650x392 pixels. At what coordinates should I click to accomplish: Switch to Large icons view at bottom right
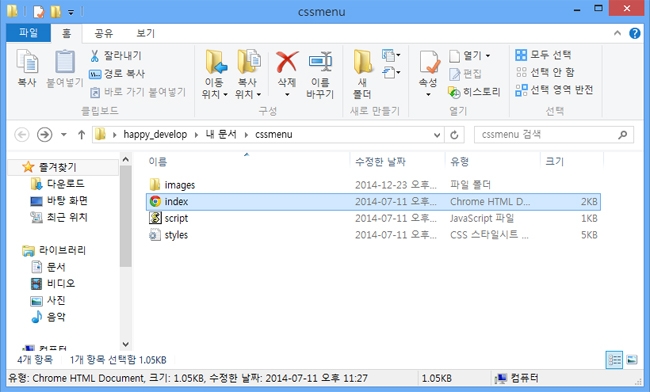tap(632, 360)
